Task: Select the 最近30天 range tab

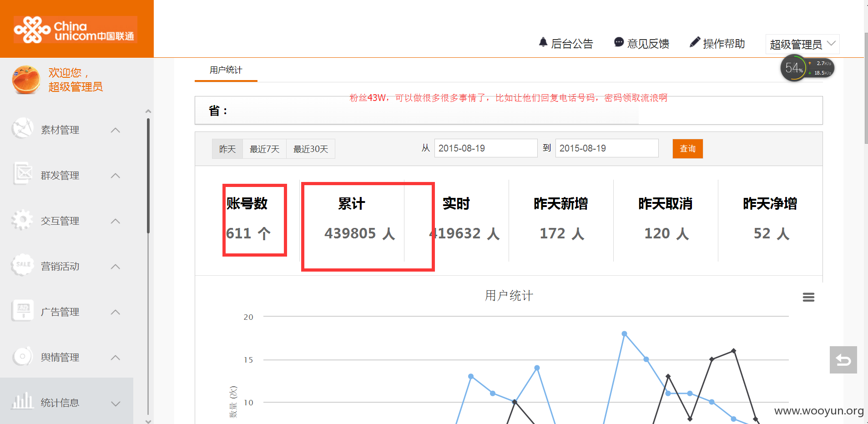Action: click(311, 149)
